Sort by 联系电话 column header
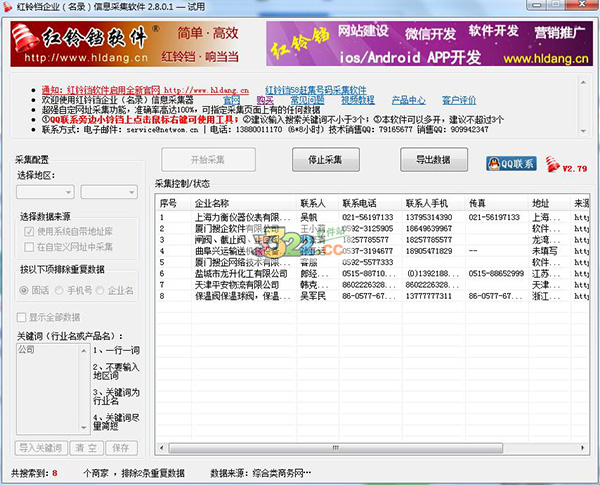 [370, 203]
